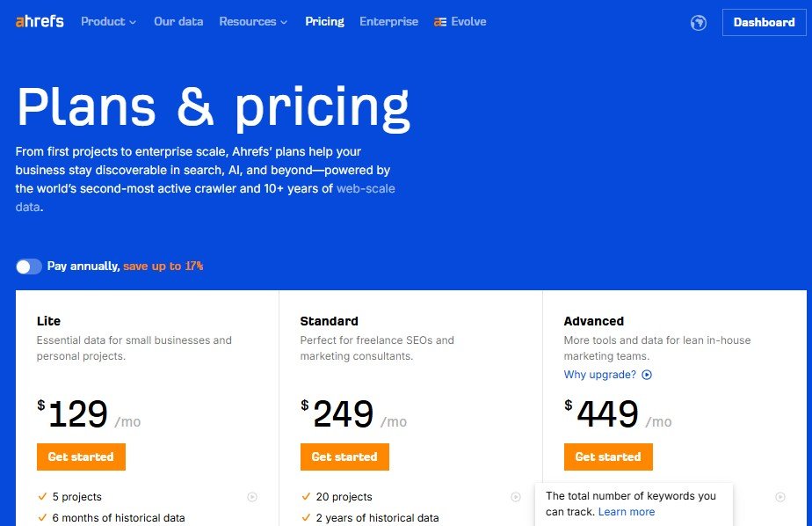Open the info icon beside 5 projects
Image resolution: width=812 pixels, height=526 pixels.
pyautogui.click(x=252, y=497)
